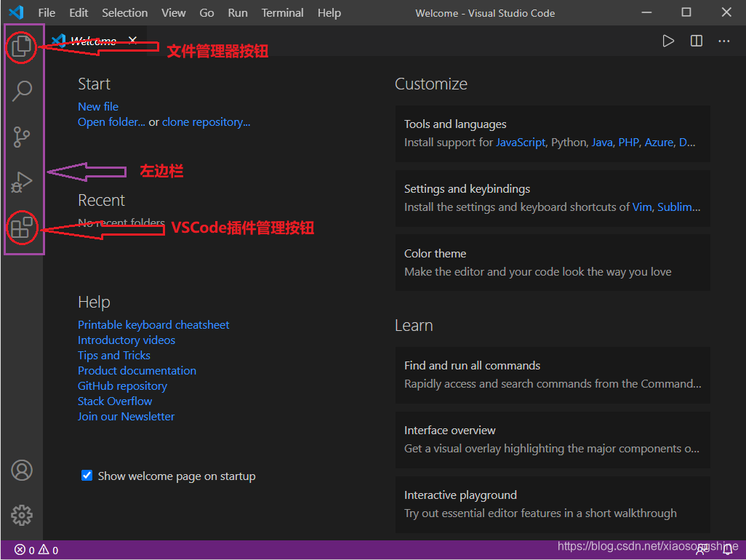Split the editor with split icon
Image resolution: width=746 pixels, height=560 pixels.
pos(696,41)
